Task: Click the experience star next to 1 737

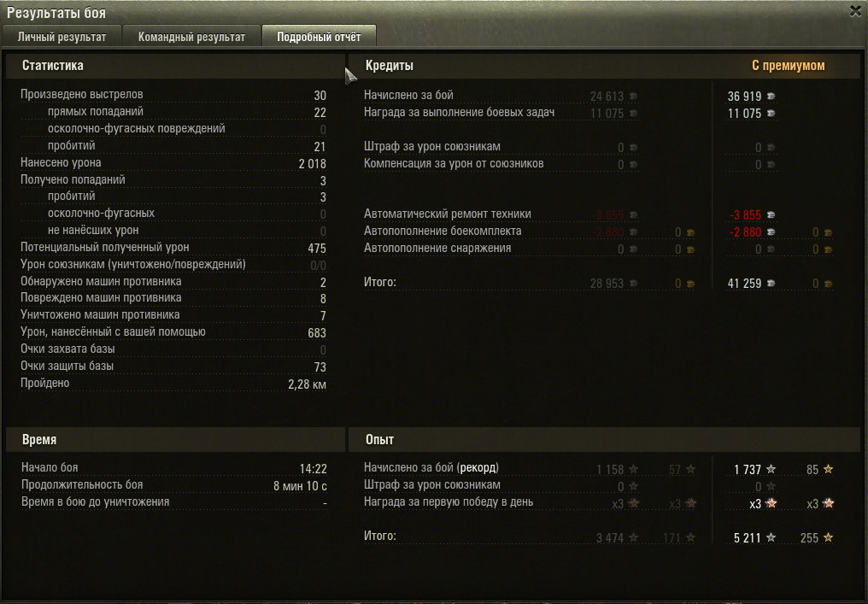Action: click(x=771, y=470)
